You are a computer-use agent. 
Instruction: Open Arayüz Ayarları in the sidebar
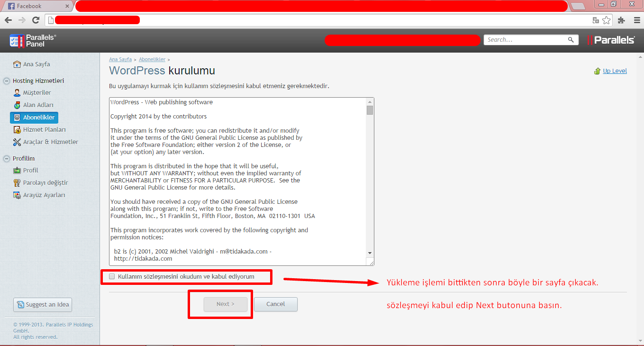pos(44,195)
